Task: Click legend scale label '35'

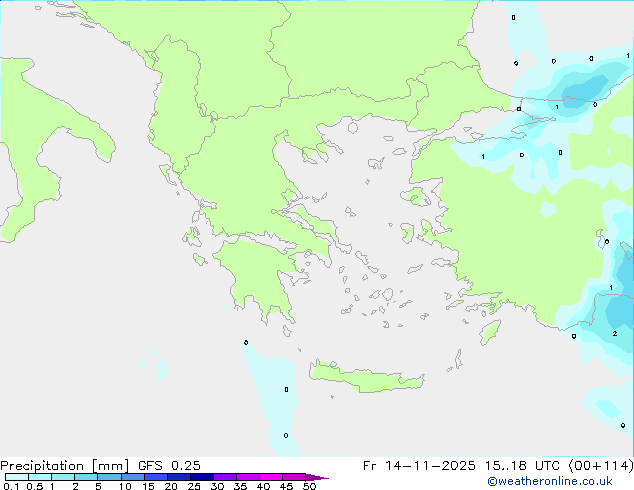Action: click(x=240, y=486)
